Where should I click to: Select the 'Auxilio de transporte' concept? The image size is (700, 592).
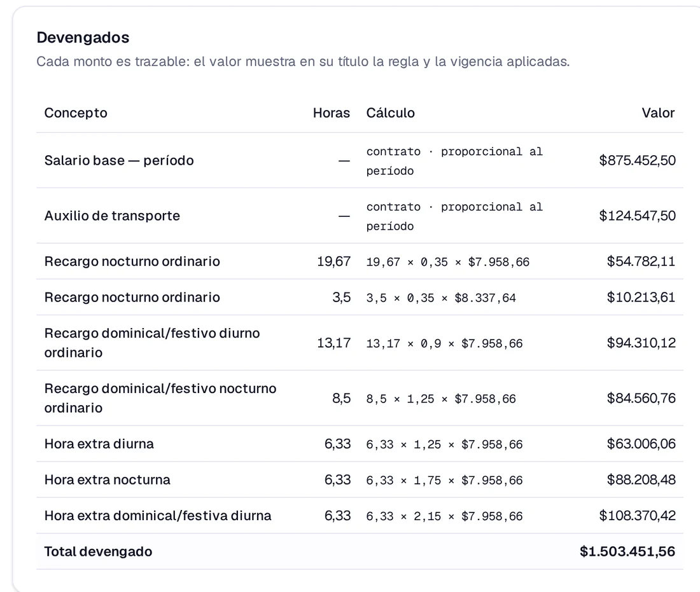pos(112,216)
